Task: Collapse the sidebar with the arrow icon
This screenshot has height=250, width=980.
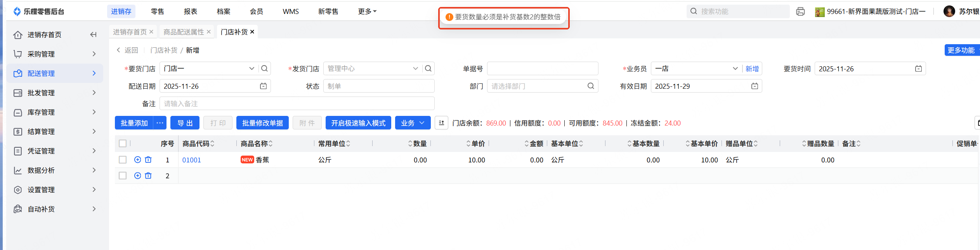Action: 93,34
